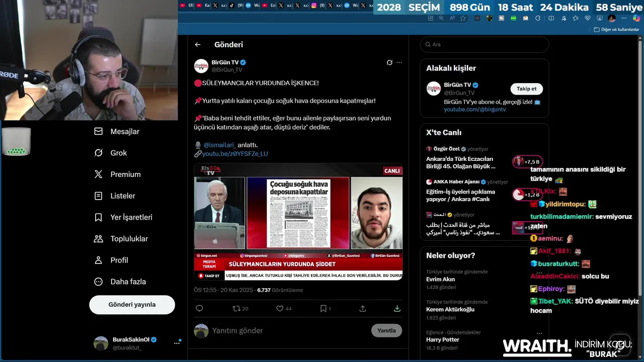This screenshot has height=362, width=644.
Task: Open more options dots for Harry Potter trend
Action: [x=539, y=333]
